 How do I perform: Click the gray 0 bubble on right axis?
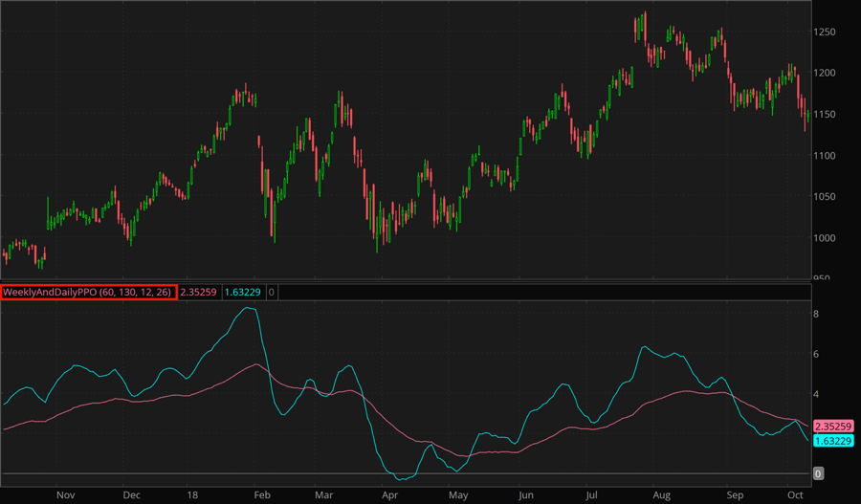818,473
